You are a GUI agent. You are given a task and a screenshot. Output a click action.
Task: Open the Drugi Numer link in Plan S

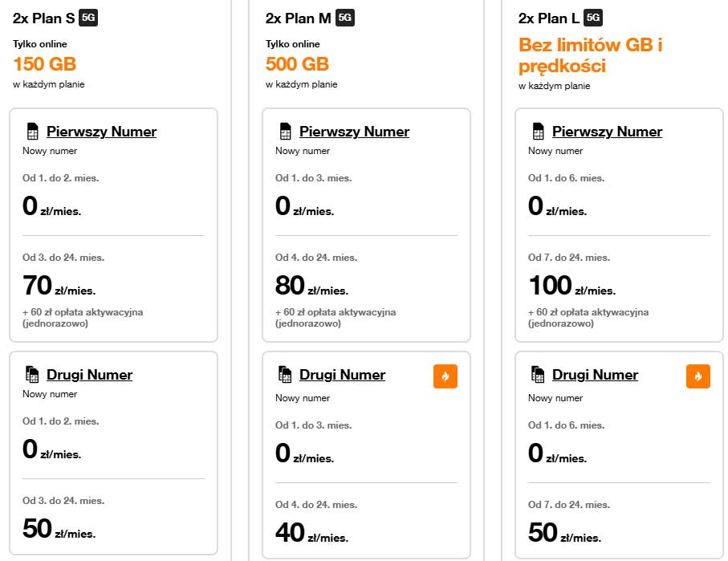[89, 374]
